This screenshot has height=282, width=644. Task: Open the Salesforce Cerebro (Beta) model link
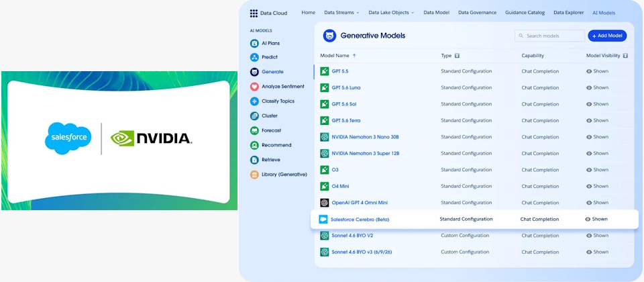[360, 220]
